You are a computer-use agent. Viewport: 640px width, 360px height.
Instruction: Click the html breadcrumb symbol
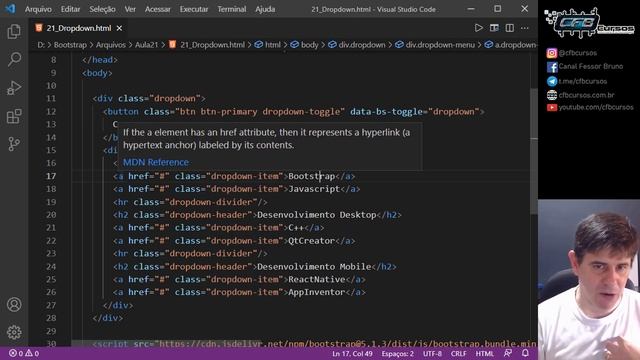coord(268,45)
